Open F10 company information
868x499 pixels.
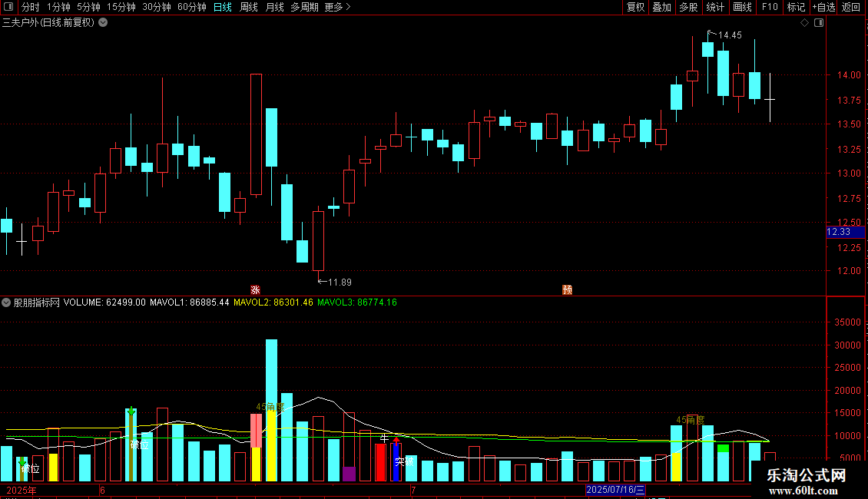(x=770, y=7)
